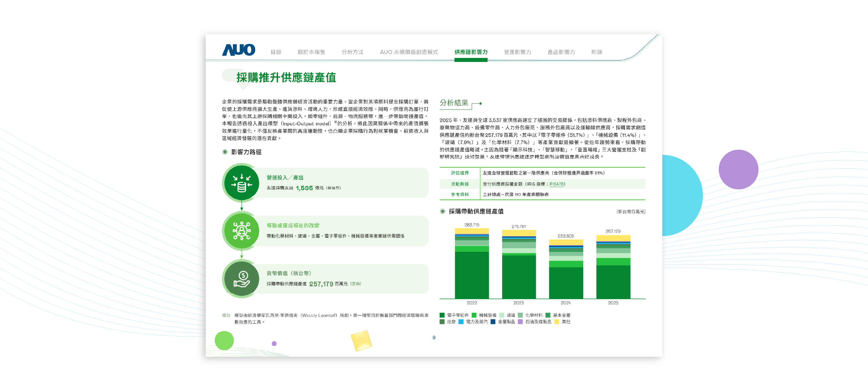Click the AUO logo
This screenshot has height=391, width=868.
(x=238, y=50)
